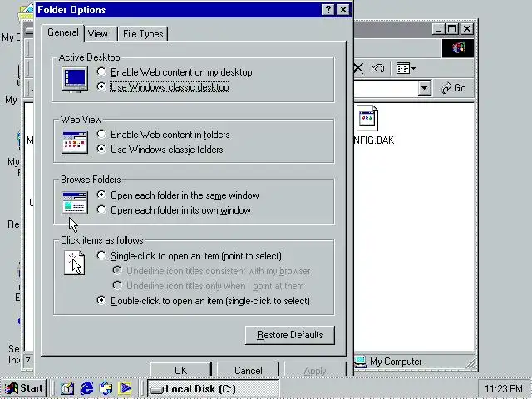Click Local Disk (C:) taskbar button

213,388
